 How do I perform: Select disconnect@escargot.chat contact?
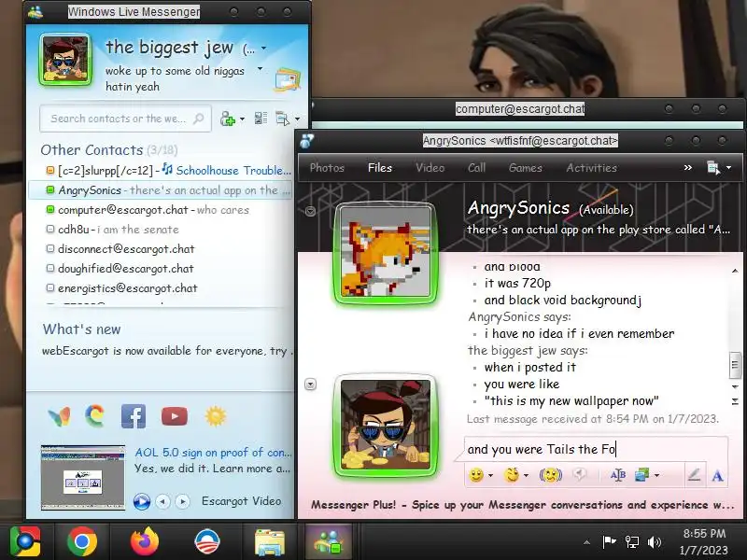point(161,248)
